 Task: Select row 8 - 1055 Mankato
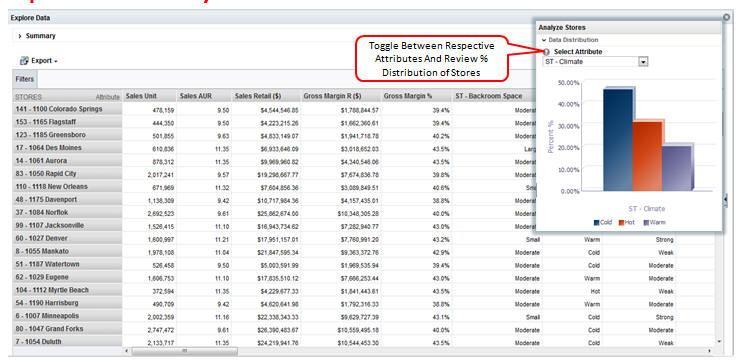[67, 251]
